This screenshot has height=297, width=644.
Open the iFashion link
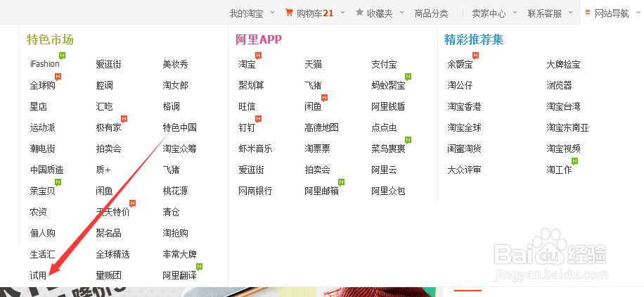[45, 64]
